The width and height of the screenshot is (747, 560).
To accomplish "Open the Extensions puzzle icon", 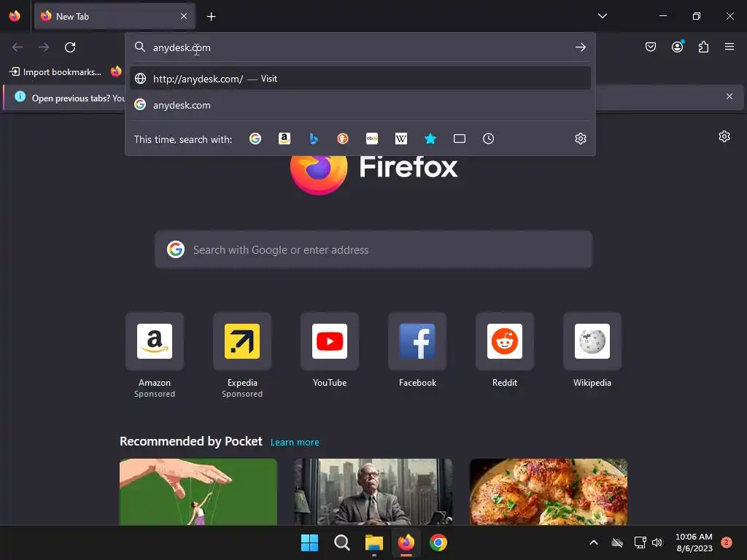I will click(x=703, y=47).
